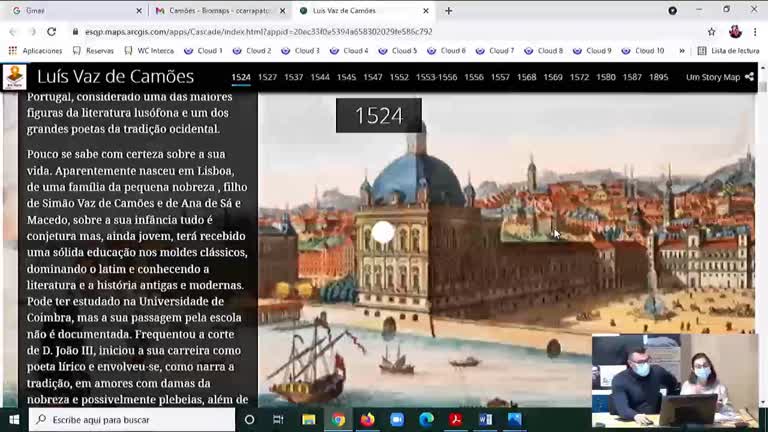The image size is (768, 432).
Task: Open File Explorer from taskbar
Action: 309,420
